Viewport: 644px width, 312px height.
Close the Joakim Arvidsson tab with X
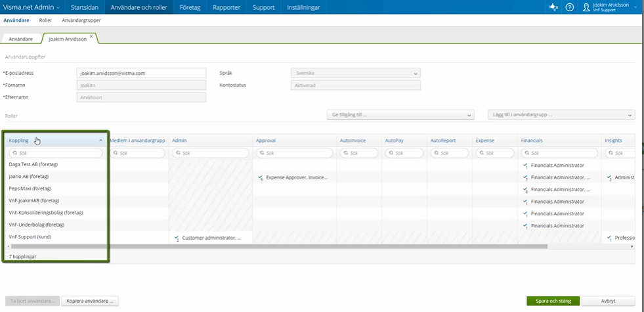[x=91, y=36]
